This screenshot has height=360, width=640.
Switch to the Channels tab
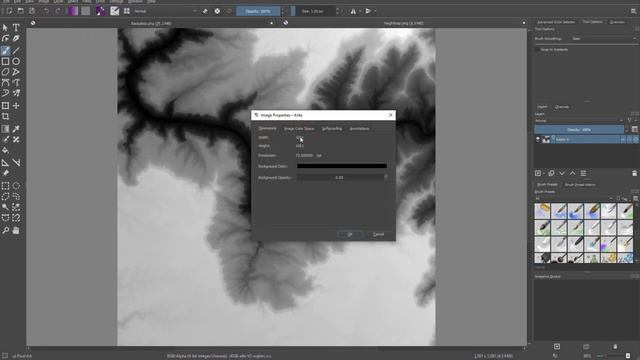click(x=562, y=107)
